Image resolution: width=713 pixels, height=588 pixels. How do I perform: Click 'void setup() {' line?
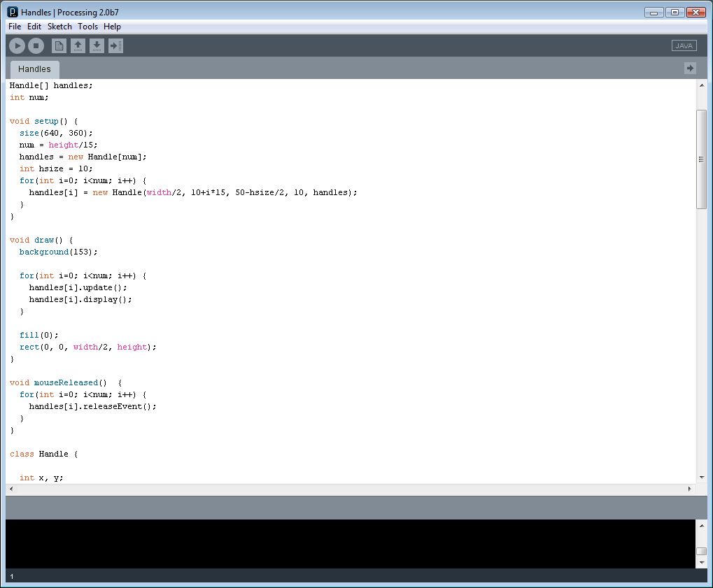click(x=43, y=122)
